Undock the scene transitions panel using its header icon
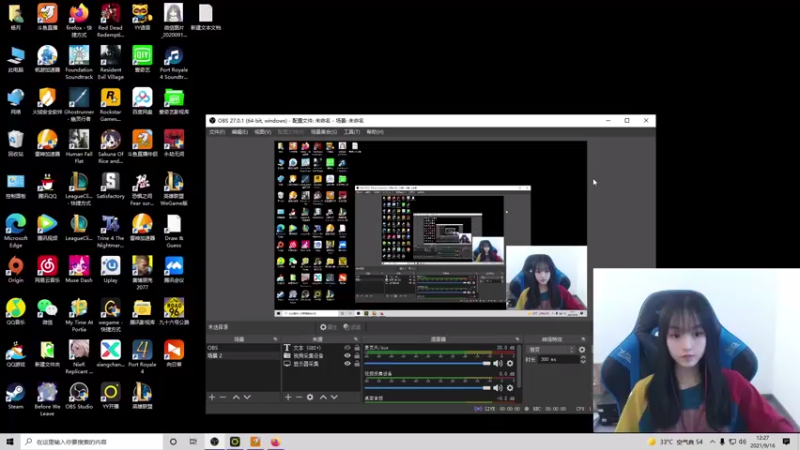 point(583,339)
